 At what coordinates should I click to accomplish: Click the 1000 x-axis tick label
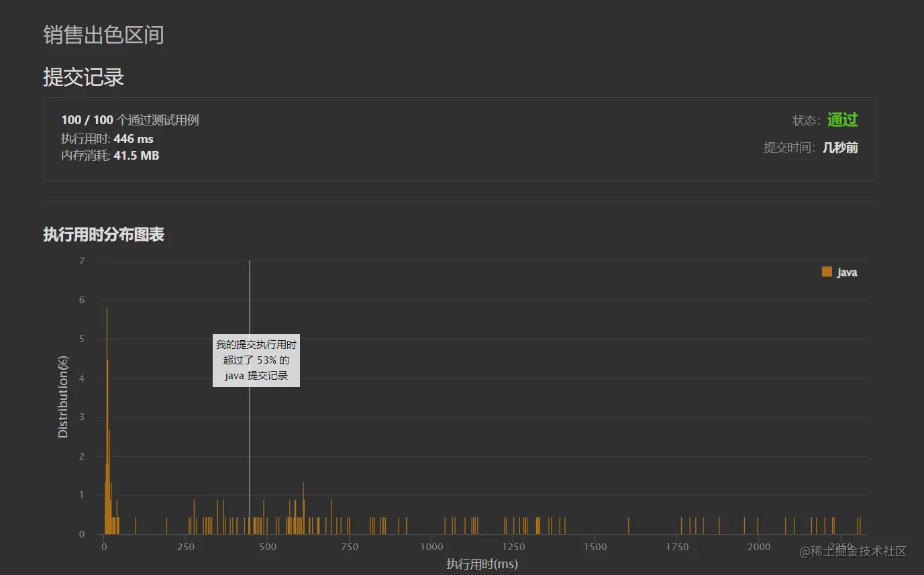(x=431, y=547)
